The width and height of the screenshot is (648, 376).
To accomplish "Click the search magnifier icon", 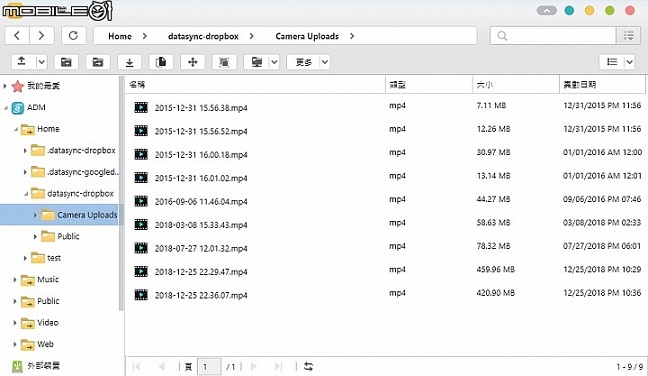I will click(503, 36).
